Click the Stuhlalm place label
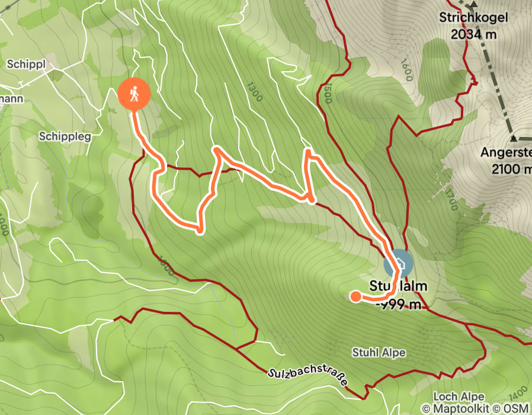The height and width of the screenshot is (415, 532). (x=398, y=286)
